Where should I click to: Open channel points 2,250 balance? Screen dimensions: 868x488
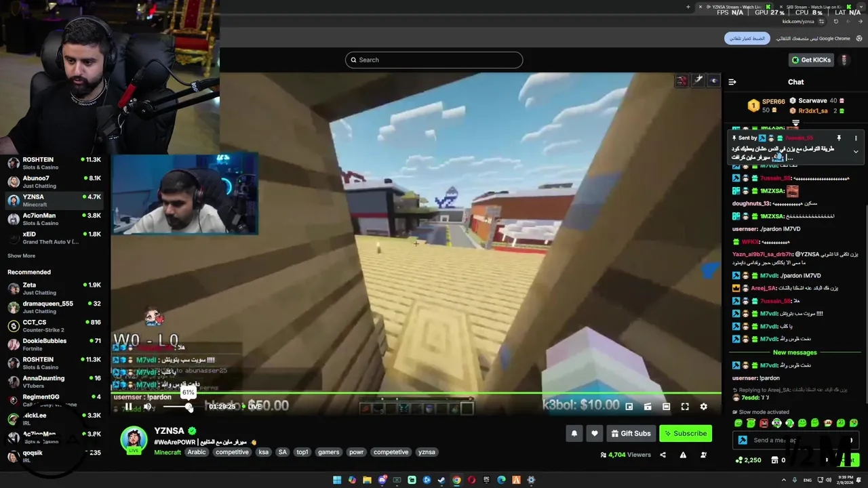pos(748,460)
